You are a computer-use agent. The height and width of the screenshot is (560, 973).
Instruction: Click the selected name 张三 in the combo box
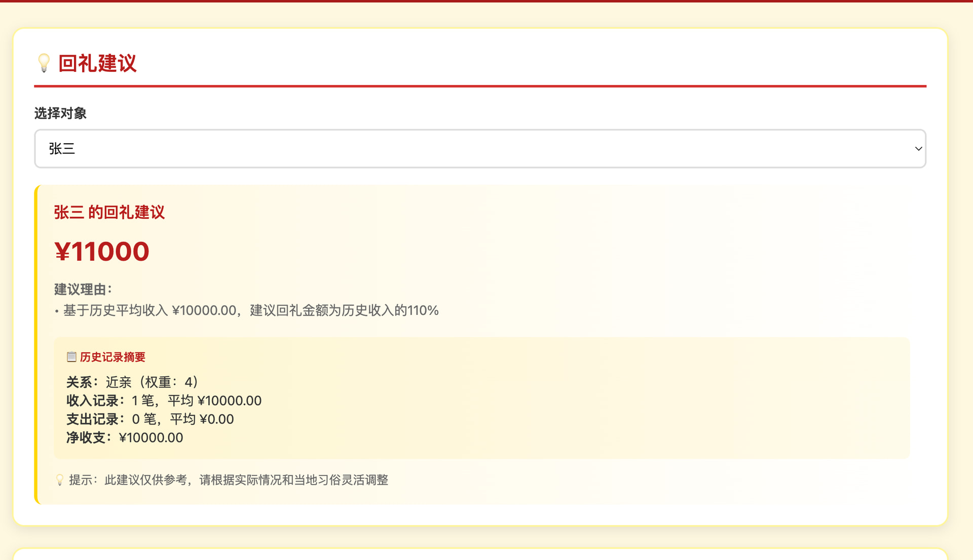(62, 148)
